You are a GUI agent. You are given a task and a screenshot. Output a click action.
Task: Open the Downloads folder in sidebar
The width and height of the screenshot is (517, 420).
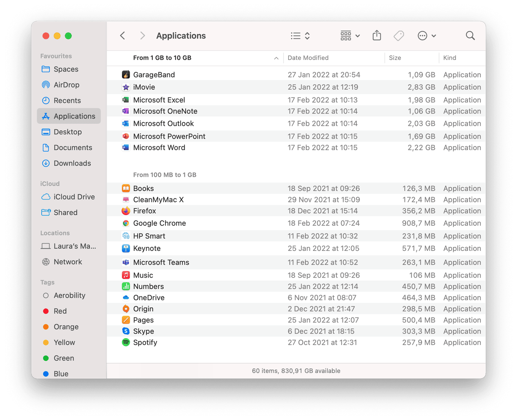[x=71, y=163]
